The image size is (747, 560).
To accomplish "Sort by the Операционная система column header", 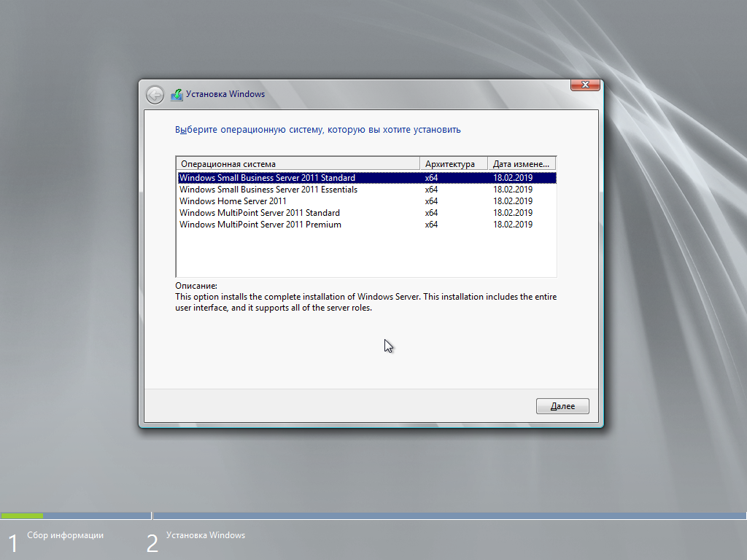I will 298,163.
